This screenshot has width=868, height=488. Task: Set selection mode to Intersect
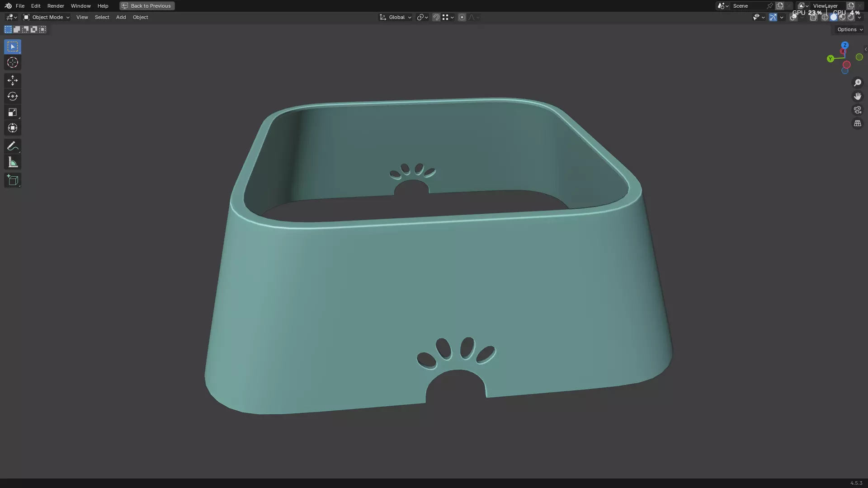[x=42, y=29]
